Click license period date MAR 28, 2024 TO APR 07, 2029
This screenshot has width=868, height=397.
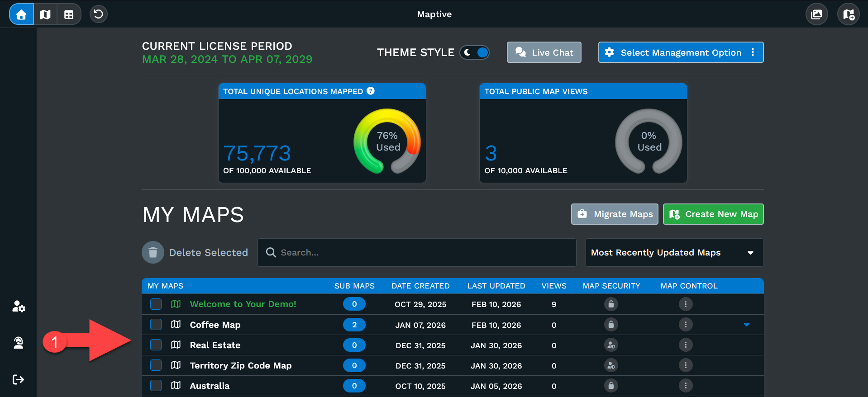[x=227, y=59]
